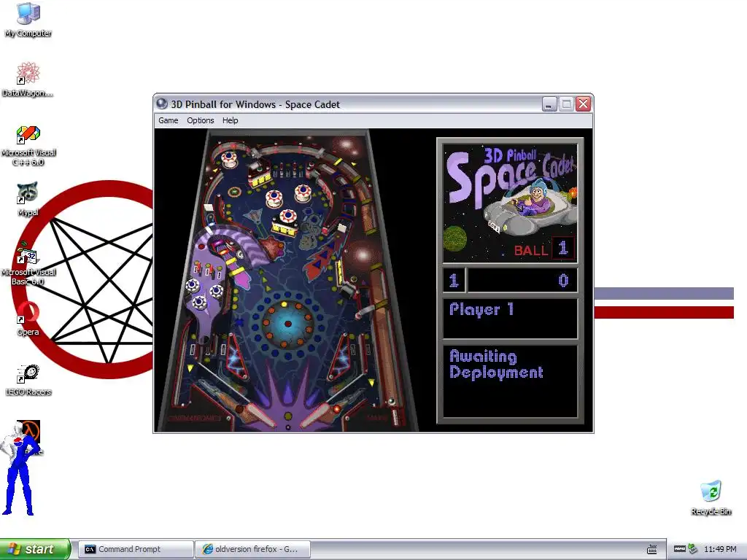Open the Options menu
The height and width of the screenshot is (560, 747).
200,120
